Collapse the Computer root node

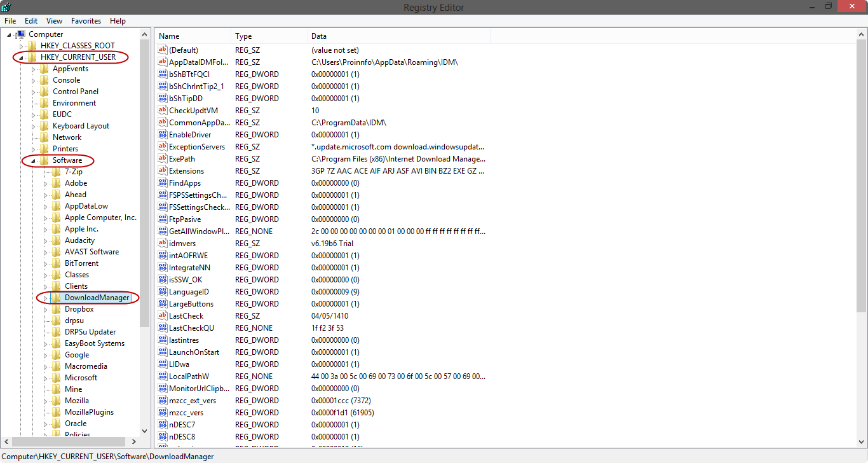(x=10, y=35)
